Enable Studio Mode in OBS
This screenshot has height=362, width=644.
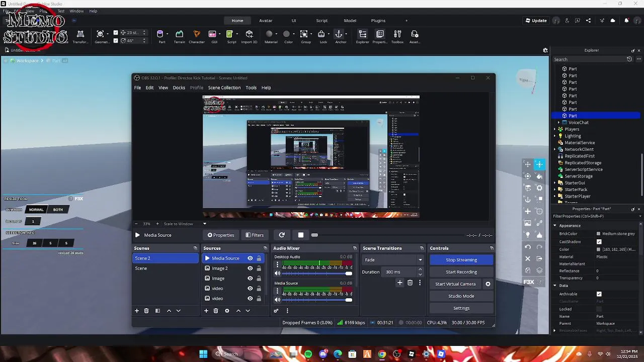pos(461,296)
